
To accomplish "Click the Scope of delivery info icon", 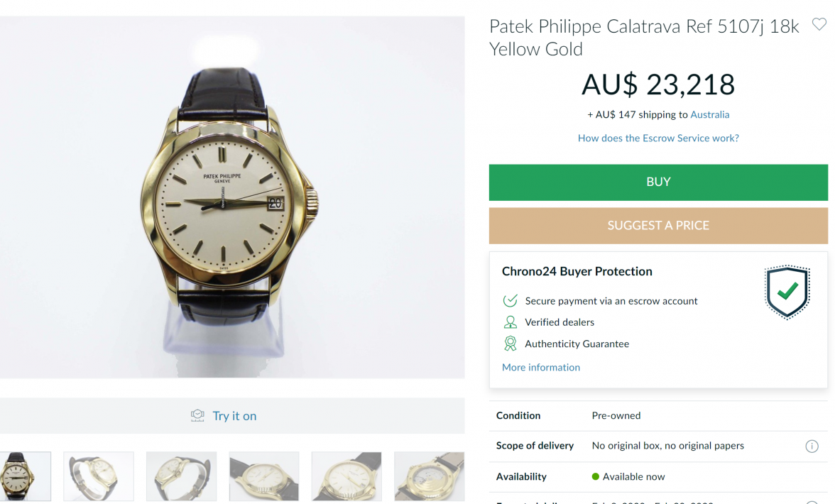I will (812, 447).
